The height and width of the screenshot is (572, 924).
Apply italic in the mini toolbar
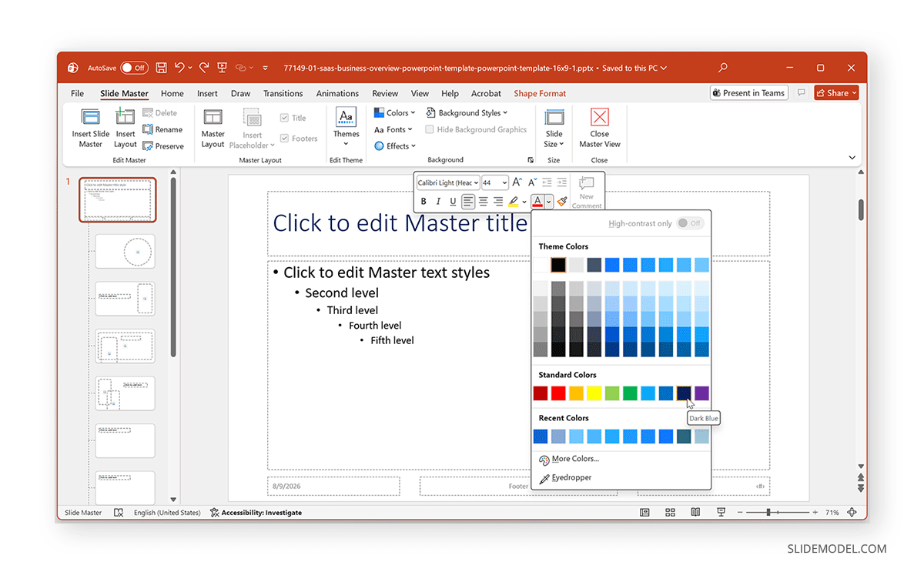(x=438, y=202)
